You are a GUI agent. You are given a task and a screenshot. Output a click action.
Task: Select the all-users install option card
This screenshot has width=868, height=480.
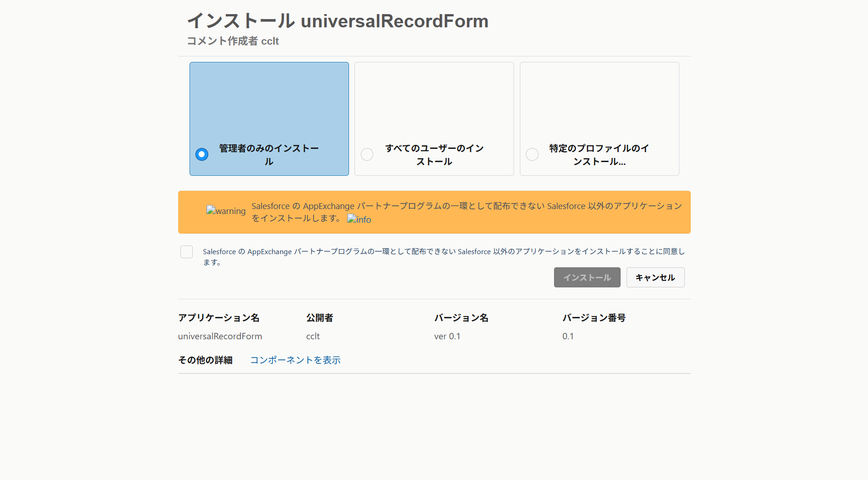click(x=434, y=119)
